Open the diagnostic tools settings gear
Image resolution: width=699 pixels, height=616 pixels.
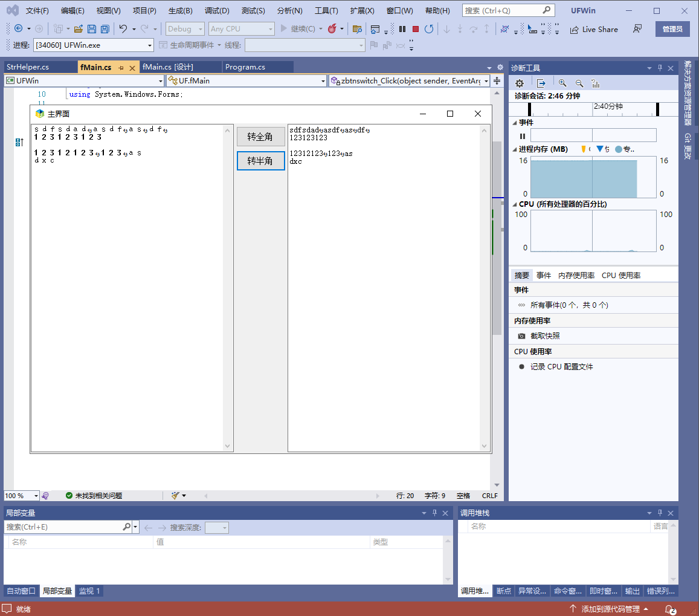coord(520,83)
